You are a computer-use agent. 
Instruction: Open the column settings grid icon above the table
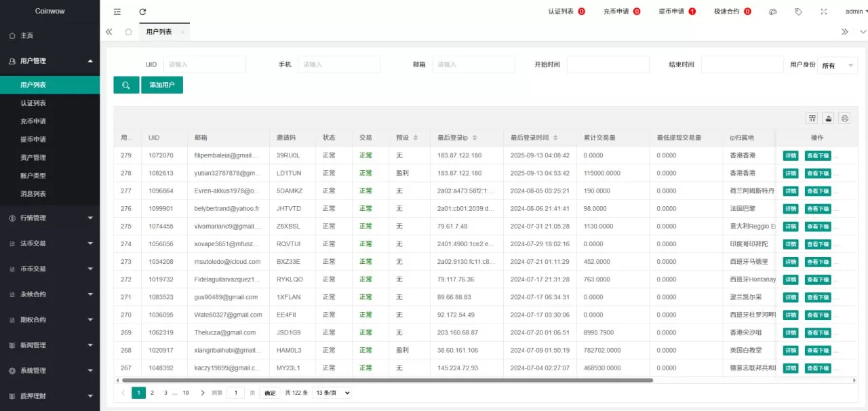(812, 118)
